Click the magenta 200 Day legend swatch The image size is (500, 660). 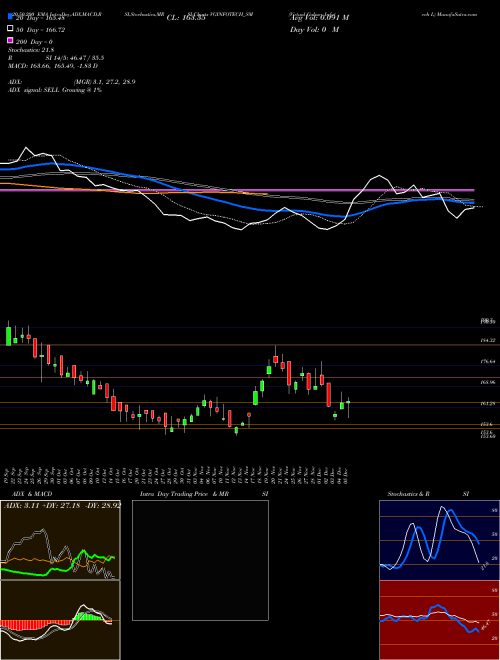tap(10, 41)
